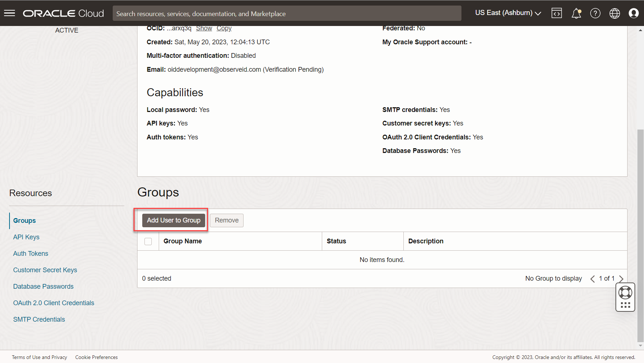Open the language globe icon

tap(614, 13)
